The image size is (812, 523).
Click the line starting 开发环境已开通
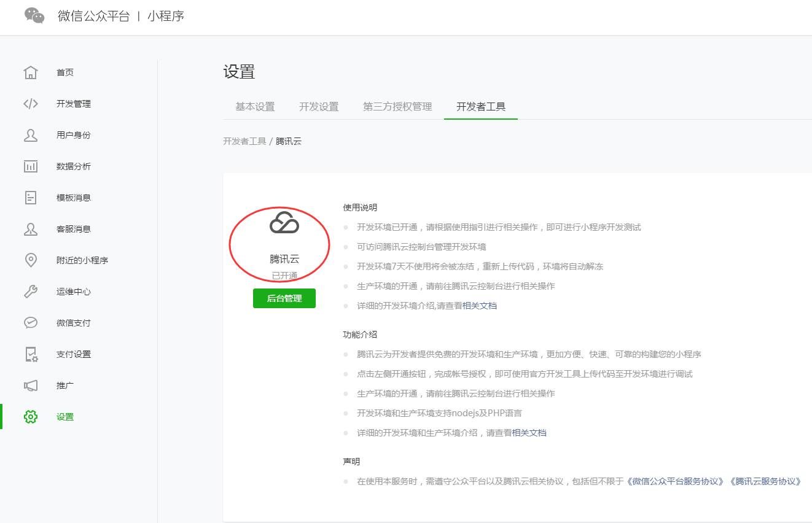pyautogui.click(x=499, y=227)
